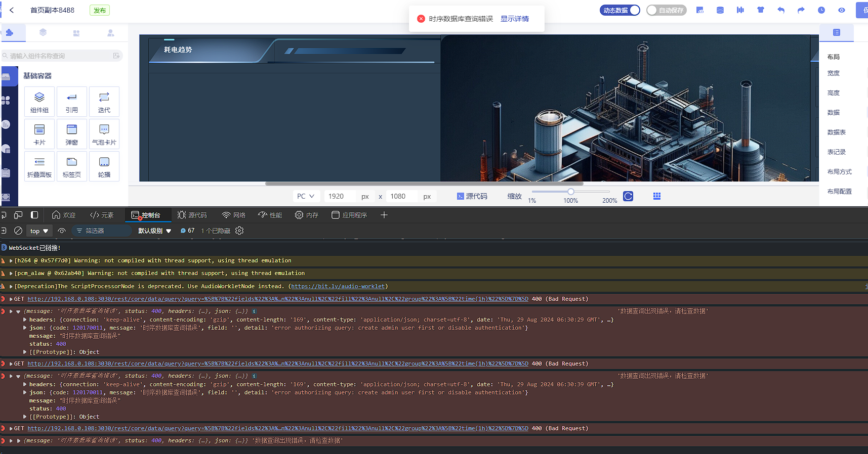Add the 迭代 component
The height and width of the screenshot is (454, 868).
point(104,101)
